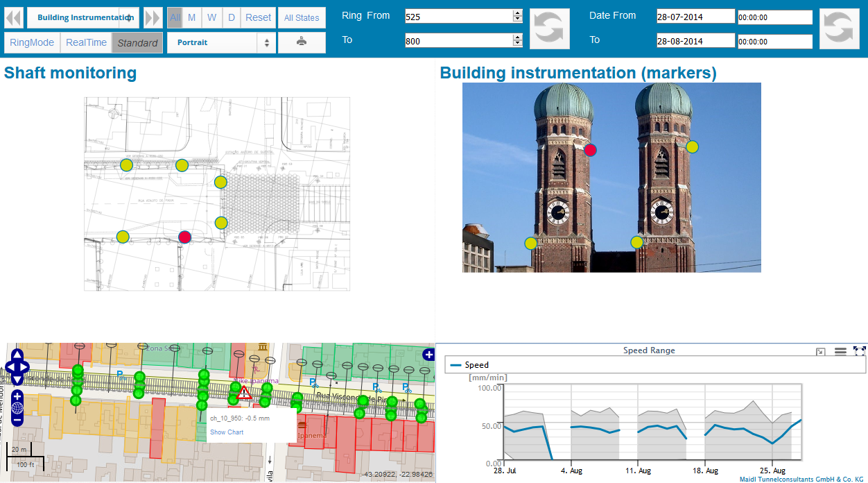Select the W weekly time range tab
The width and height of the screenshot is (868, 483).
(x=211, y=17)
